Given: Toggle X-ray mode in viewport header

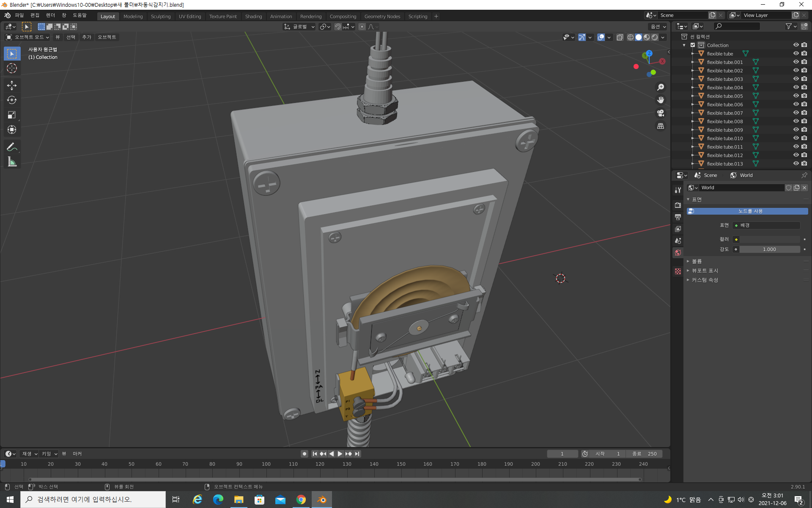Looking at the screenshot, I should [620, 37].
